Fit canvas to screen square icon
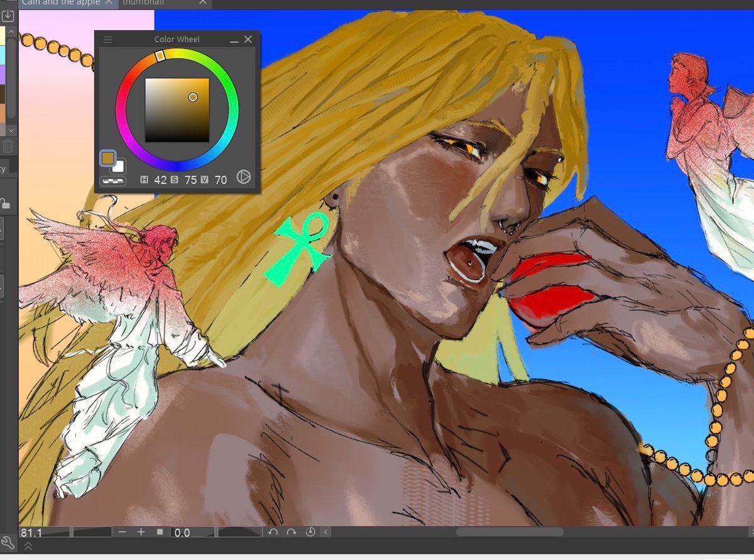 160,532
